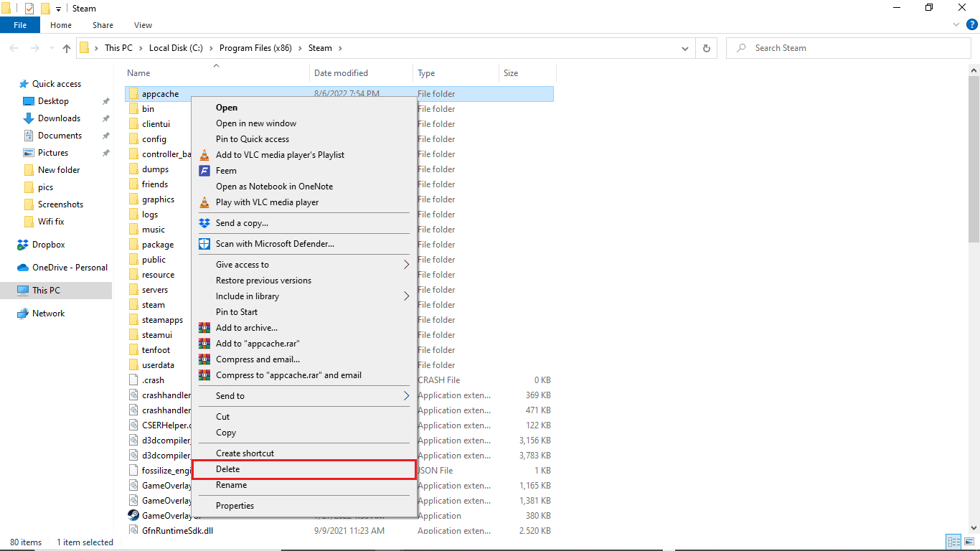Click the This PC monitor icon in sidebar
This screenshot has width=980, height=551.
(x=23, y=291)
